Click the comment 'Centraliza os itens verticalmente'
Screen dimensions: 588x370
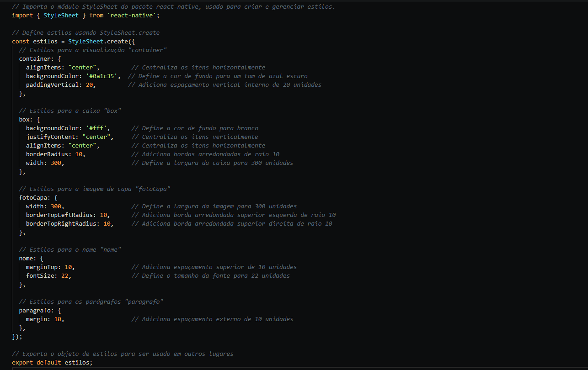pos(195,137)
